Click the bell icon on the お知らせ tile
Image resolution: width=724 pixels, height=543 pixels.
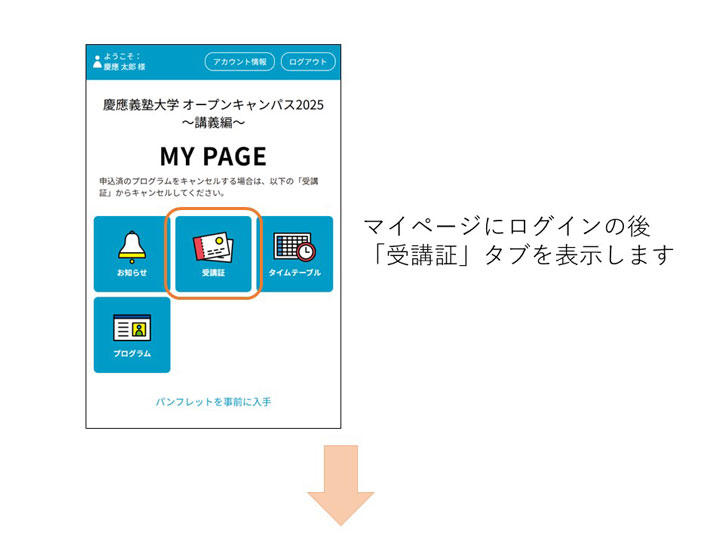132,245
